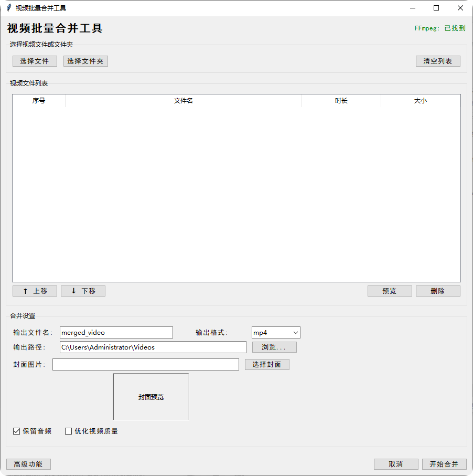Click the 取消 button
Image resolution: width=473 pixels, height=476 pixels.
[396, 464]
